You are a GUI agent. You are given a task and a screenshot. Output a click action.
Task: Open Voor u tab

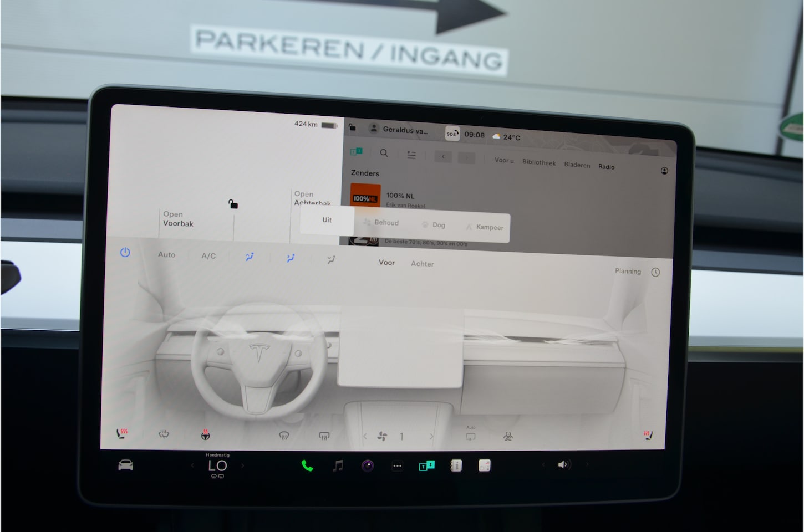pos(504,161)
